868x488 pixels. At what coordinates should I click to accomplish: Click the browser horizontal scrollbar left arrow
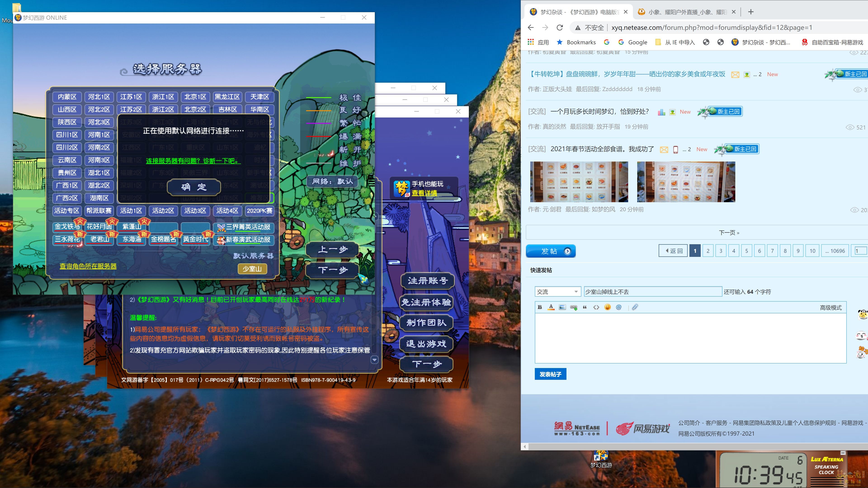tap(525, 447)
